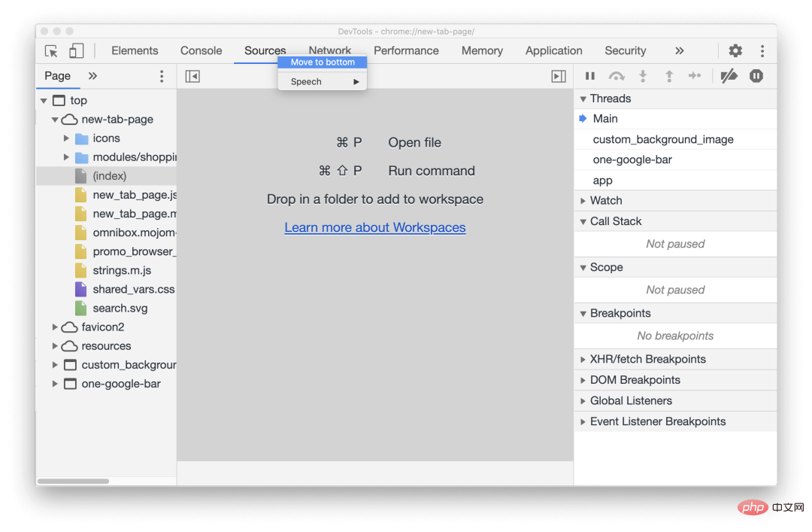Toggle pause on exceptions
Viewport: 812px width, 532px height.
point(756,76)
